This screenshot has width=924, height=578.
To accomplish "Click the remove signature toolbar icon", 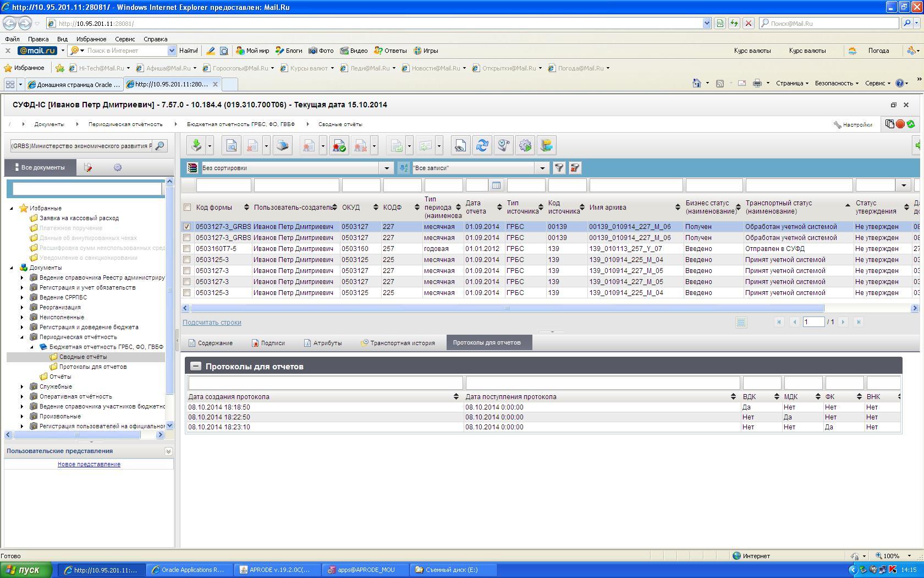I will [x=360, y=146].
